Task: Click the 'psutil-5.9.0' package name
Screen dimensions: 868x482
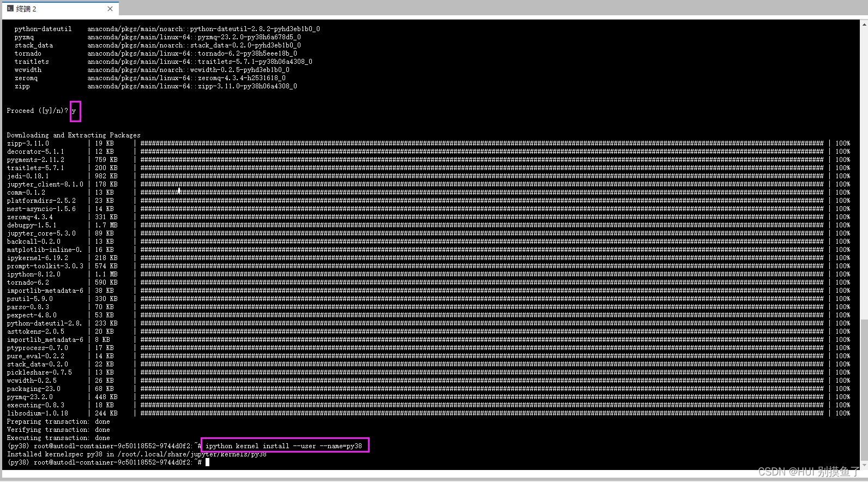Action: coord(30,299)
